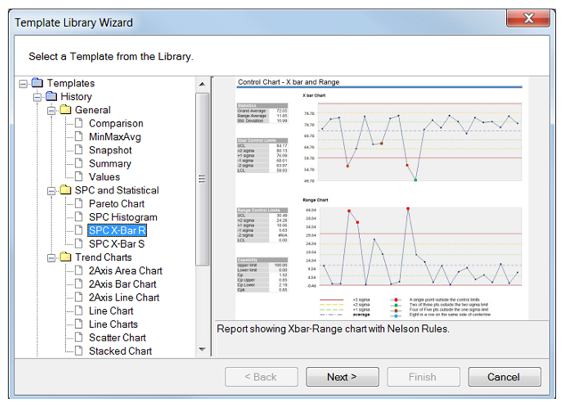Collapse the History tree node
Screen dimensions: 566x407
click(38, 97)
